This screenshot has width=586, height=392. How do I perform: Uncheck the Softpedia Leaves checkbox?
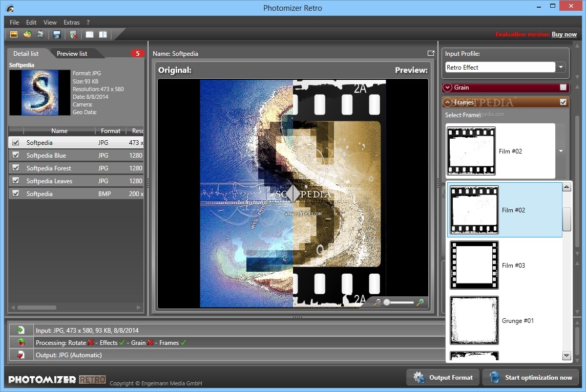pyautogui.click(x=16, y=180)
